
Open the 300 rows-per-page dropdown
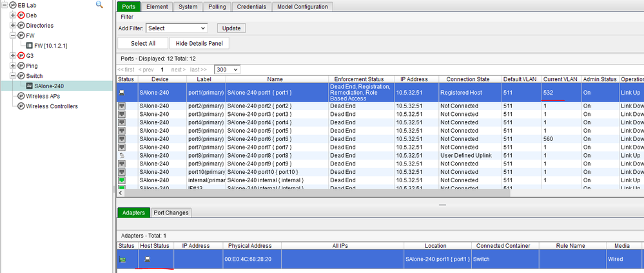click(x=227, y=69)
